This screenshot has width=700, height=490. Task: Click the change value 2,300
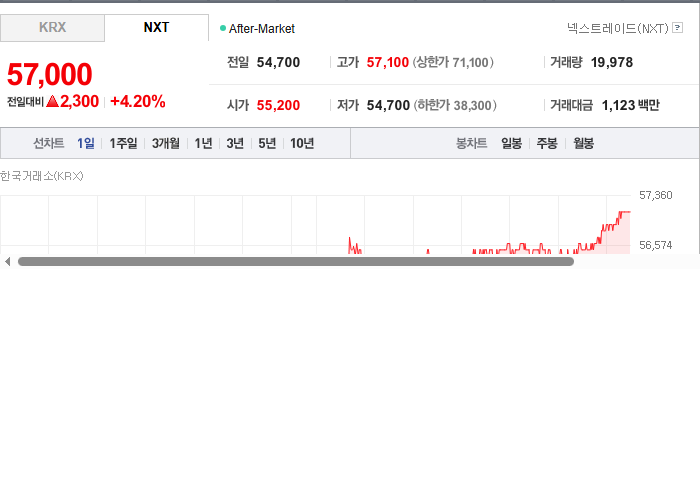(x=79, y=101)
